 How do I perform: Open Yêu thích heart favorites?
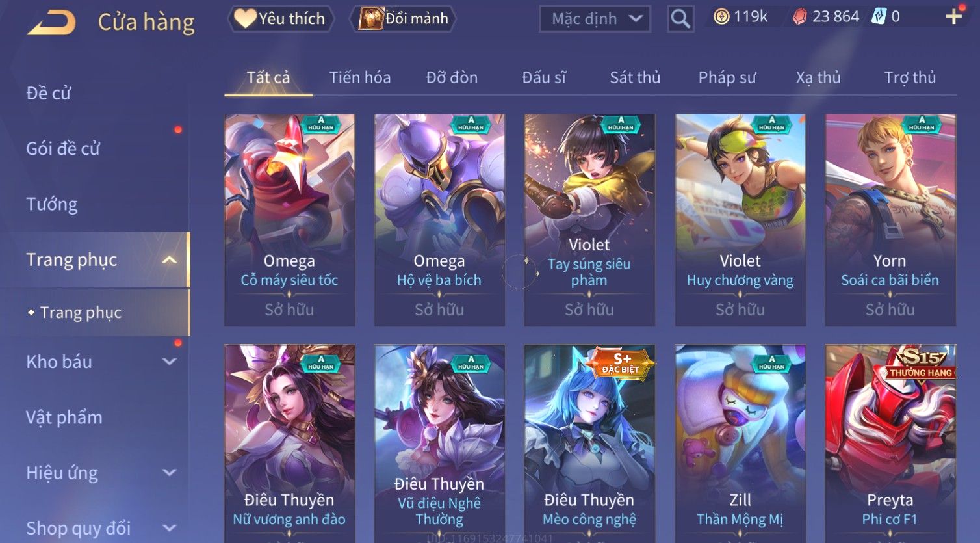click(281, 18)
